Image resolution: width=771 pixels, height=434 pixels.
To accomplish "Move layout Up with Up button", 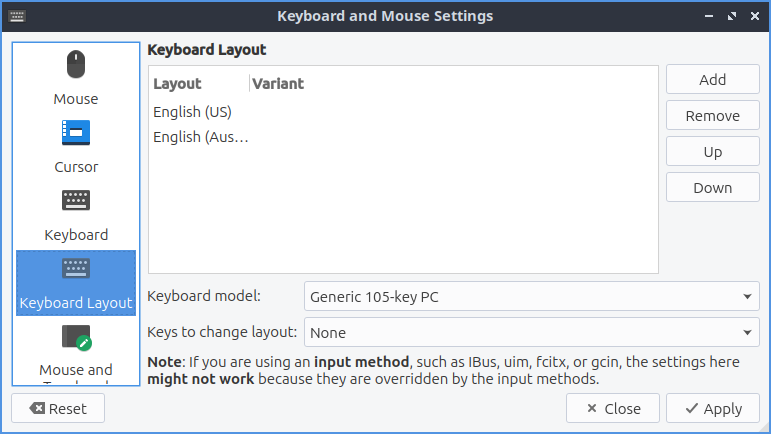I will (x=712, y=152).
